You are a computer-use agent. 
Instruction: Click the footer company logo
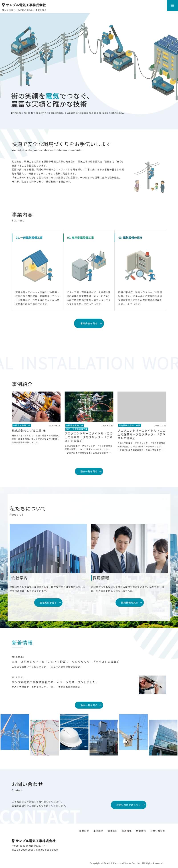click(34, 841)
